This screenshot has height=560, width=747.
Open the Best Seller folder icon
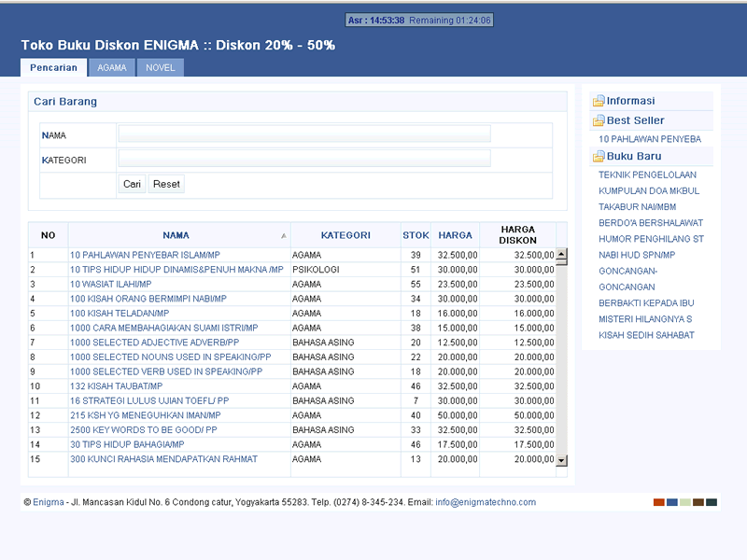[598, 121]
